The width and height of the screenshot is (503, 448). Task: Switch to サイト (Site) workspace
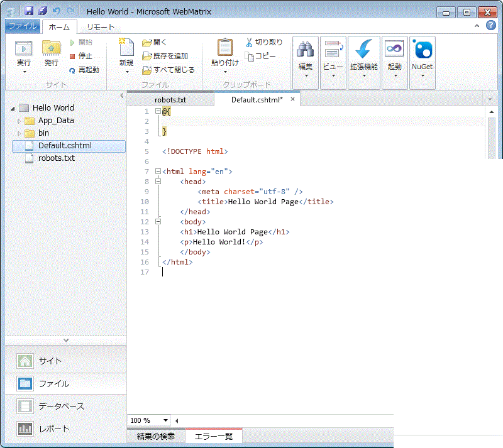(x=66, y=361)
